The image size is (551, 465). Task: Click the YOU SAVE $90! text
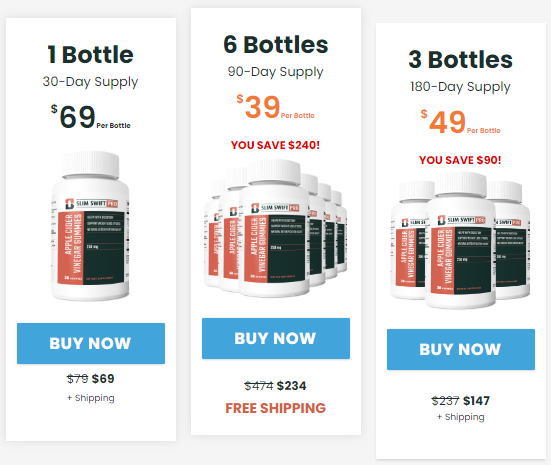click(x=460, y=160)
